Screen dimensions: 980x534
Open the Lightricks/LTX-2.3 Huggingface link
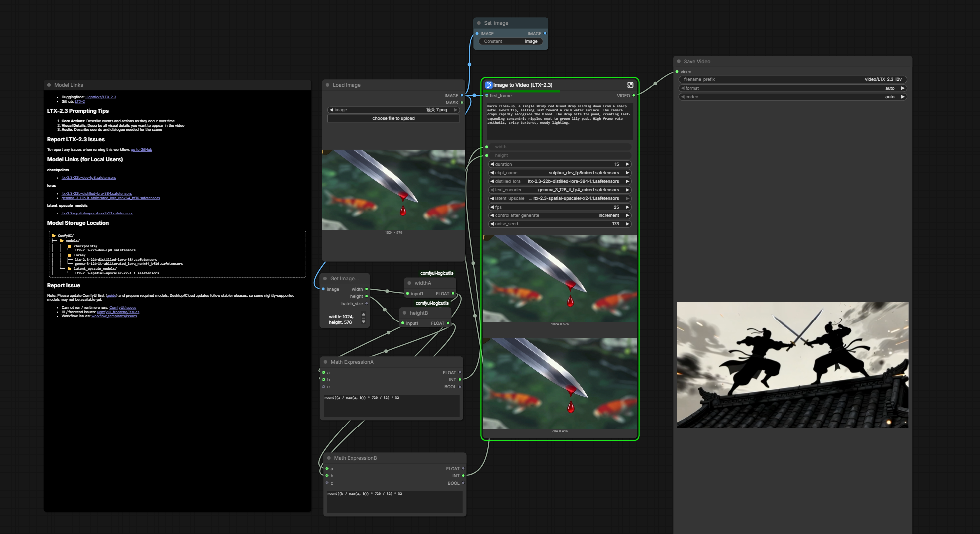coord(100,97)
